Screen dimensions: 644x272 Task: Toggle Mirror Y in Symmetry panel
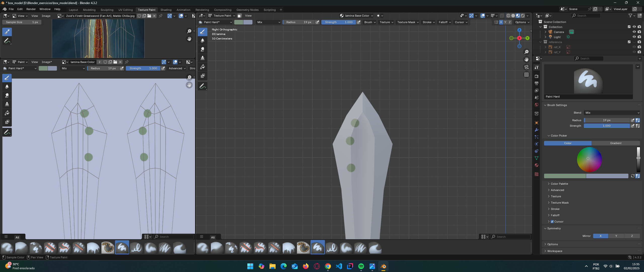616,236
